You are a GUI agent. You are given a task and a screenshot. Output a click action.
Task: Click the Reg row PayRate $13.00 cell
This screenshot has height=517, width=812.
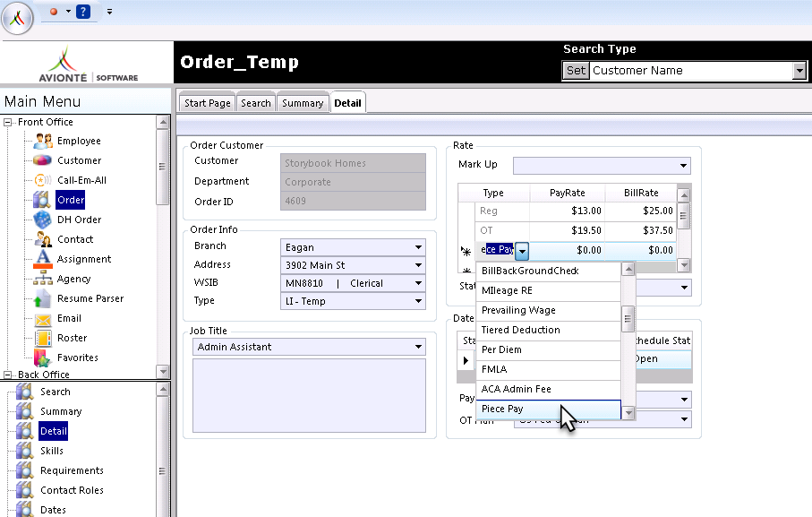[x=567, y=211]
